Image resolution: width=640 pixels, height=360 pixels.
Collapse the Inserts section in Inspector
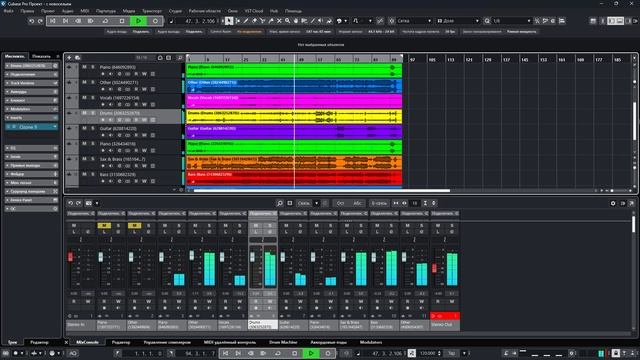[x=31, y=118]
